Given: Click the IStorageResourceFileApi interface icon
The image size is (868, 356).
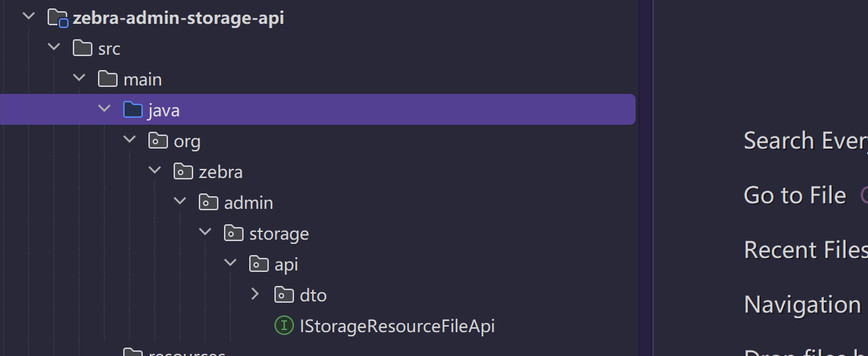Looking at the screenshot, I should click(283, 326).
